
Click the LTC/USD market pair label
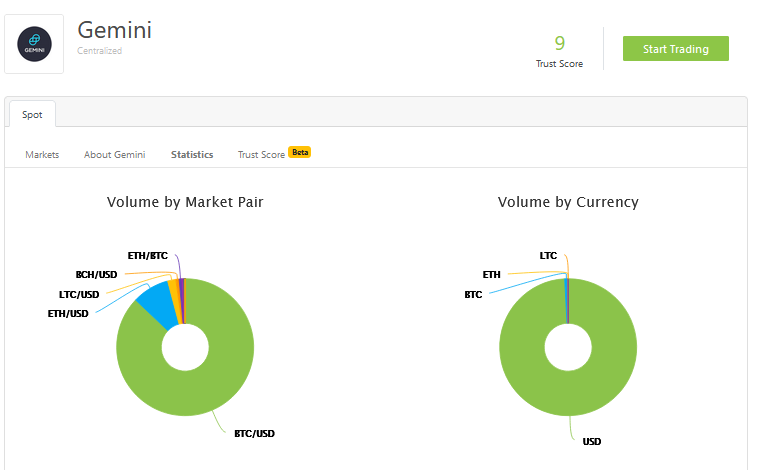coord(79,294)
